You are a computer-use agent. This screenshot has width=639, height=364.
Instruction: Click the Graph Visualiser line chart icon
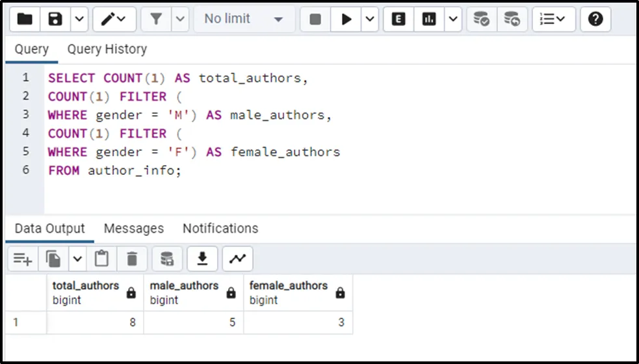[237, 259]
